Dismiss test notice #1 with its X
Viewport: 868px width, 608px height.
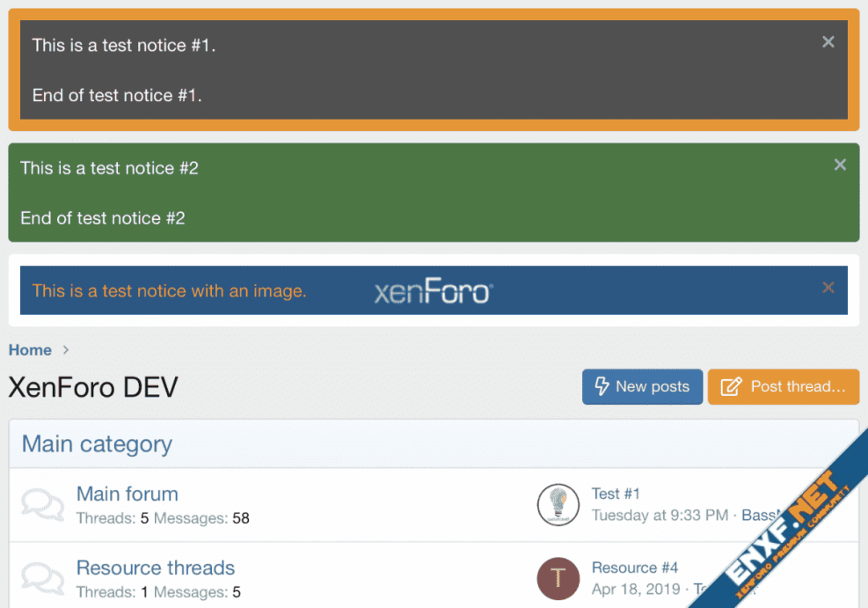click(828, 42)
